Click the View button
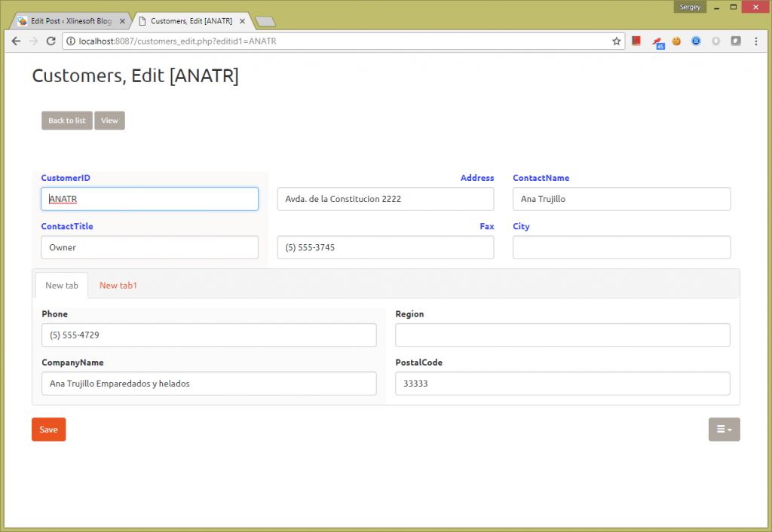This screenshot has height=532, width=772. point(109,120)
